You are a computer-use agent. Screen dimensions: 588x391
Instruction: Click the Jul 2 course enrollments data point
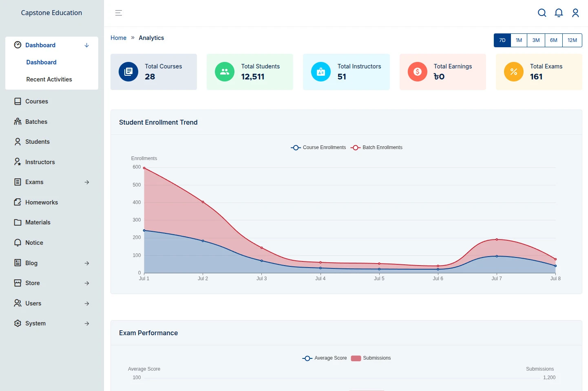pyautogui.click(x=203, y=241)
